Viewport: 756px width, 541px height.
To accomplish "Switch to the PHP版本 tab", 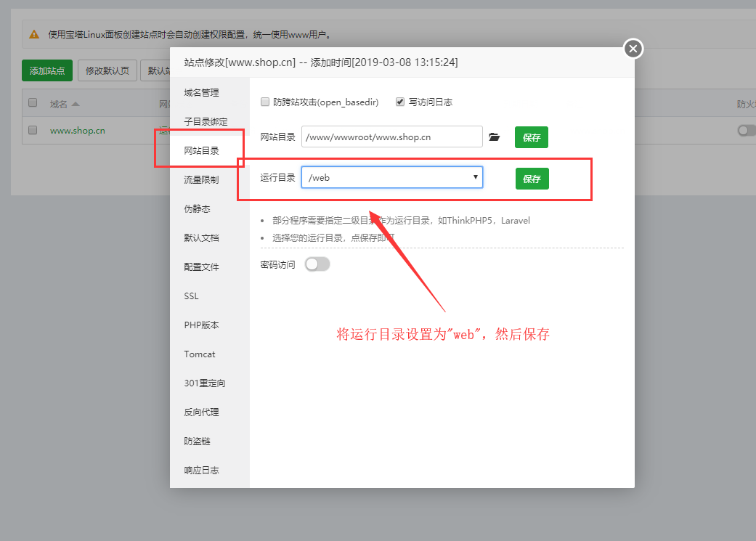I will click(x=201, y=325).
